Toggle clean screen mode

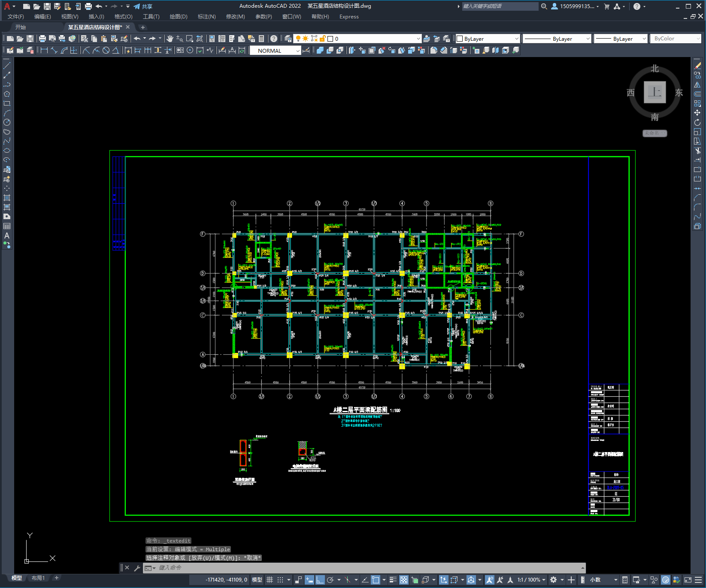click(x=688, y=580)
